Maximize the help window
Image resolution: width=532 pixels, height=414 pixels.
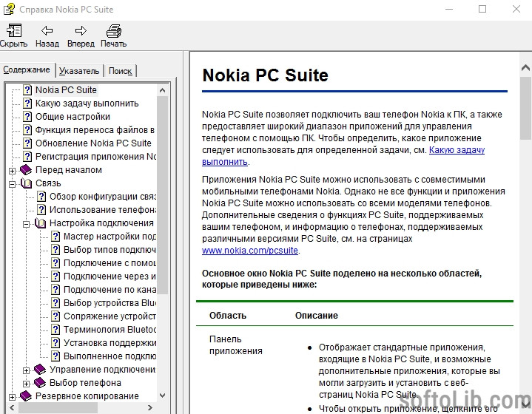click(482, 9)
